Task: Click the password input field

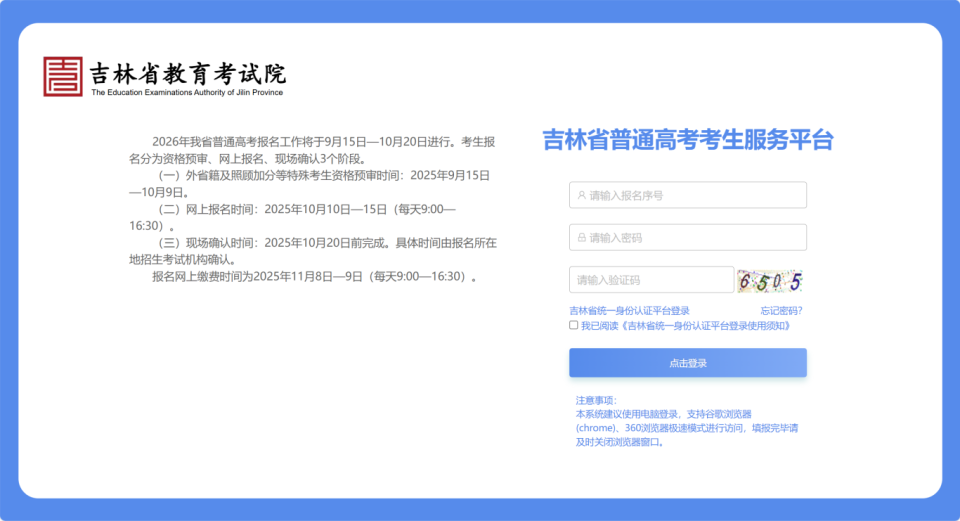Action: click(688, 238)
